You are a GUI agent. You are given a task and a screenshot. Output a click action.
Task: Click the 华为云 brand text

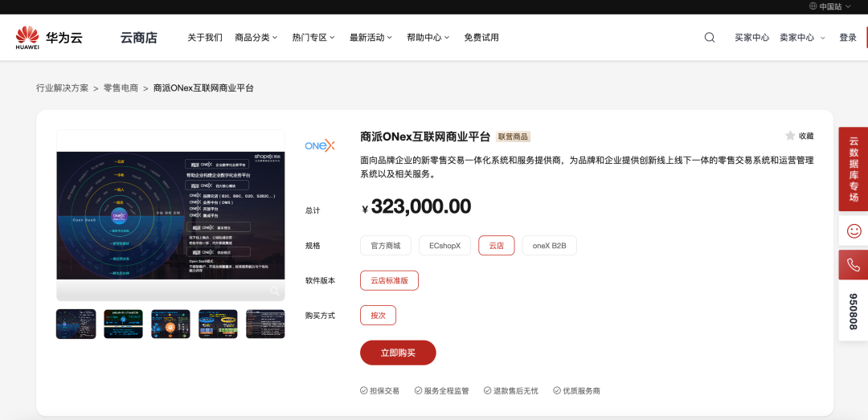(64, 38)
